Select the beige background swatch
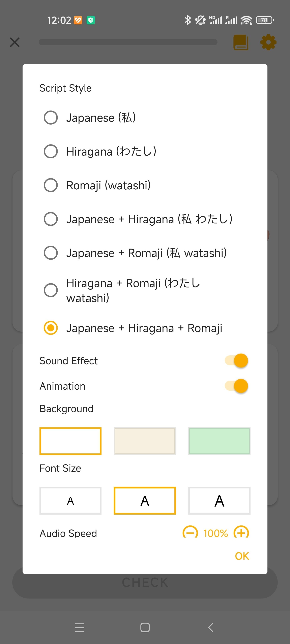The height and width of the screenshot is (644, 290). click(145, 441)
